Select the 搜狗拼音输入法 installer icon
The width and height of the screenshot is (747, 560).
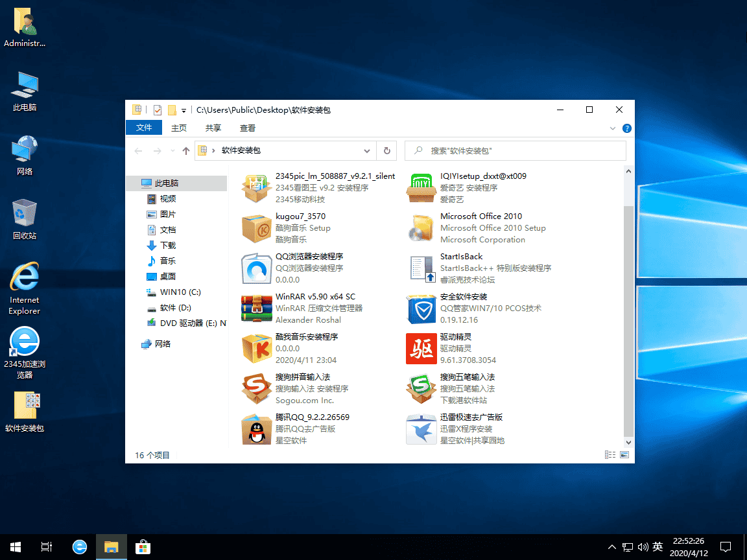256,389
